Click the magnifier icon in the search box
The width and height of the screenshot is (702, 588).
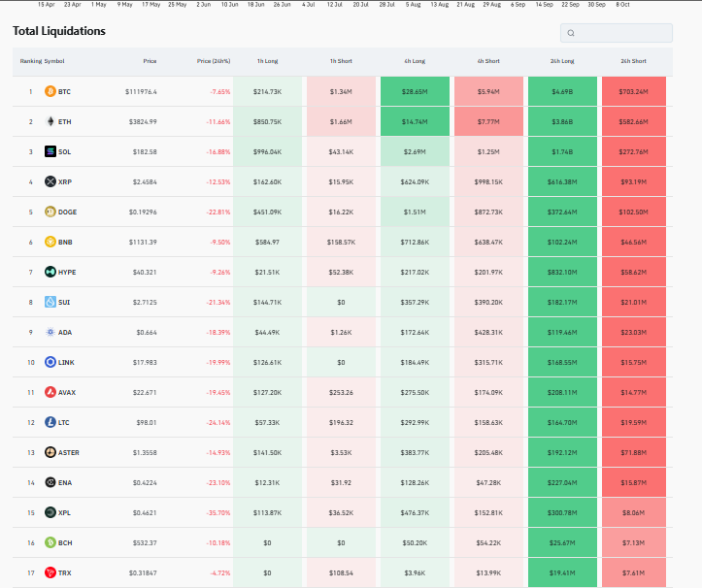click(571, 33)
